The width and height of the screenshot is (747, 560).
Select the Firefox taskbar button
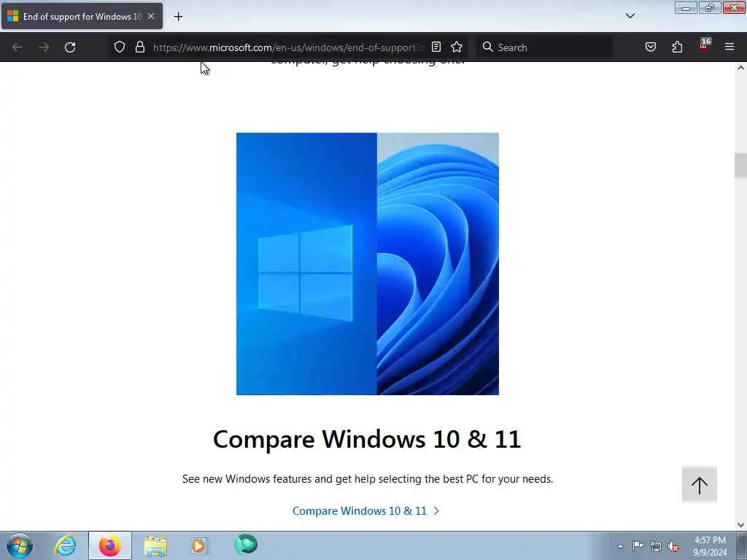110,545
